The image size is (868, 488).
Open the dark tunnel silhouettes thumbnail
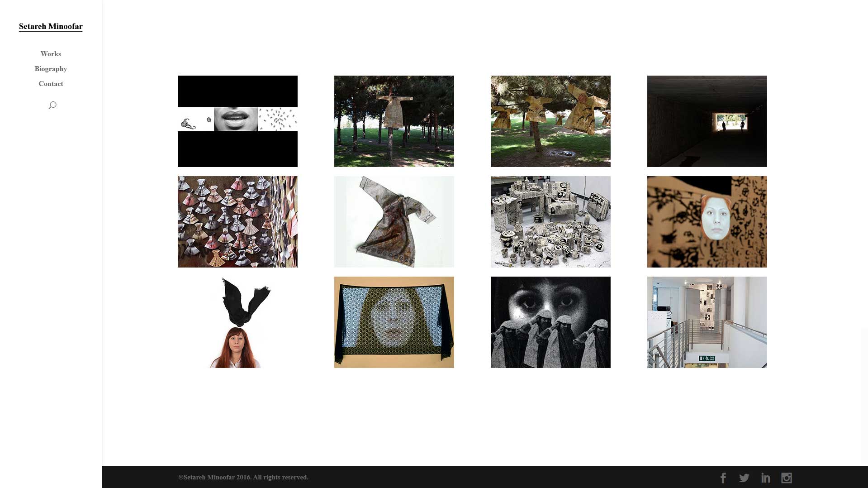coord(707,121)
